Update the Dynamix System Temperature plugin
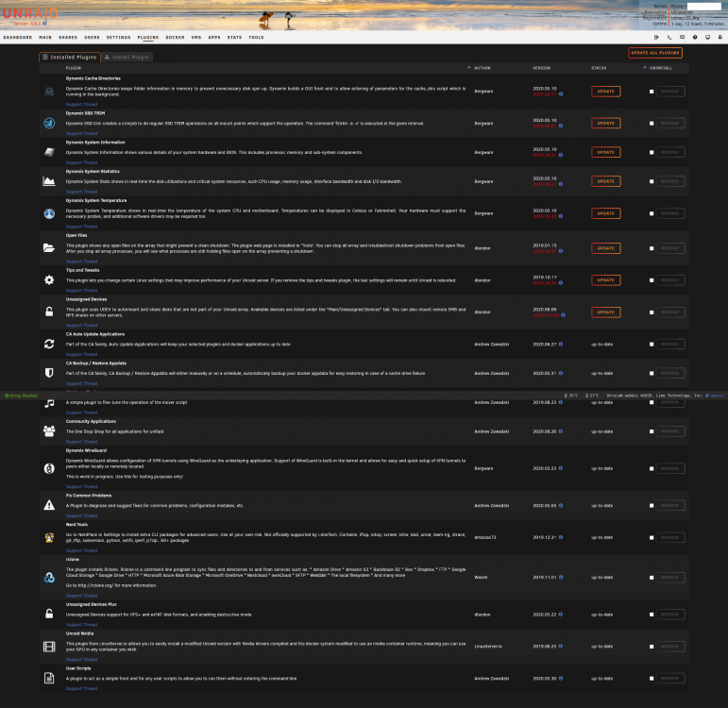This screenshot has width=728, height=708. click(x=606, y=213)
